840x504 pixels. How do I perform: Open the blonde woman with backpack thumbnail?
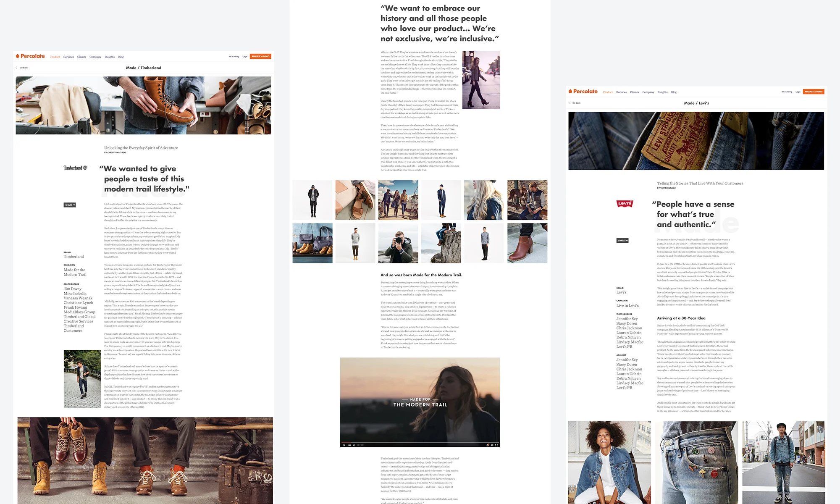point(484,200)
